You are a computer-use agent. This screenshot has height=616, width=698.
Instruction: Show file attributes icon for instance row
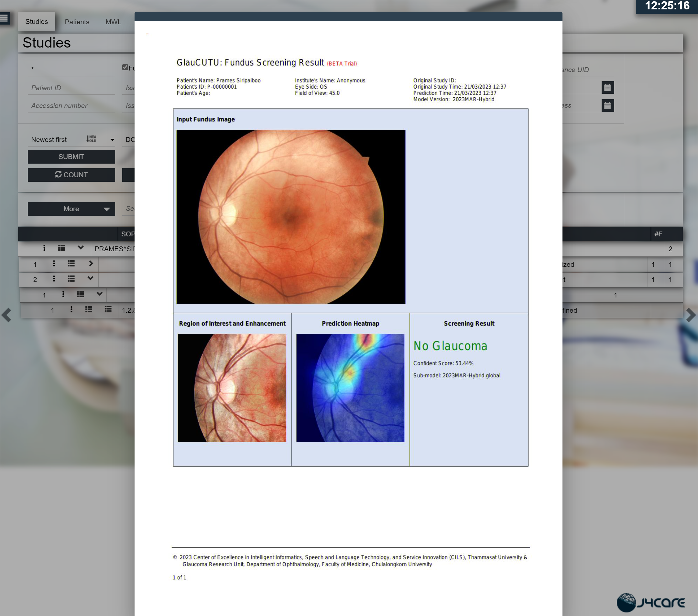108,310
